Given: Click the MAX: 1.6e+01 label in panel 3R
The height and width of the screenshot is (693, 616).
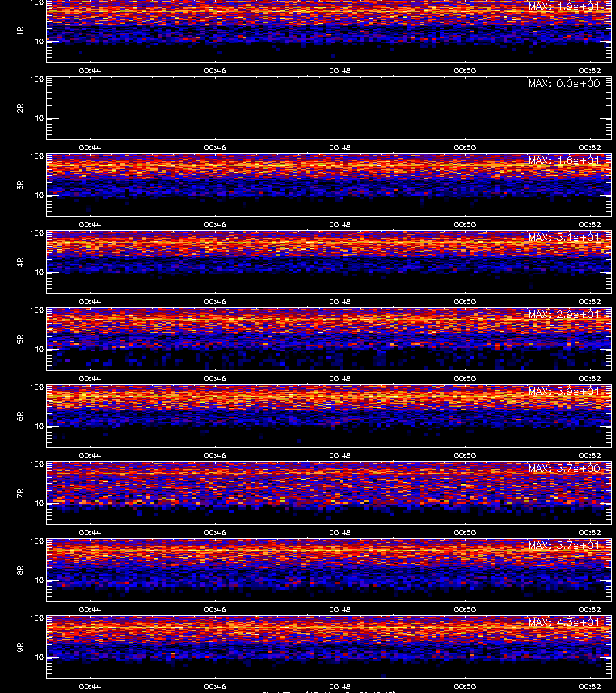Looking at the screenshot, I should [564, 160].
